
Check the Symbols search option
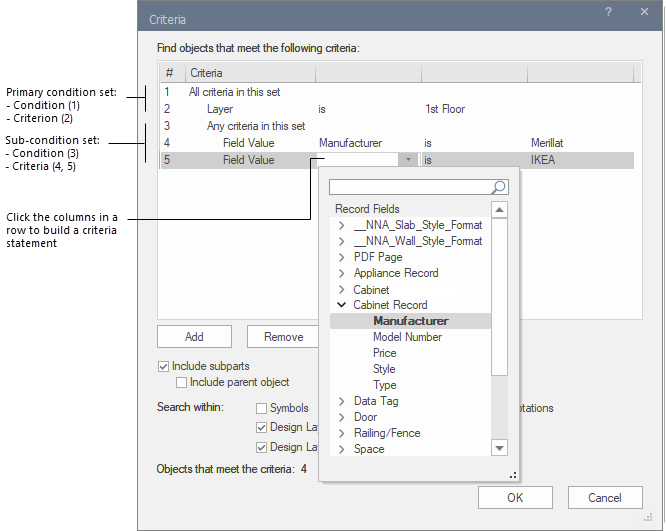[x=262, y=408]
